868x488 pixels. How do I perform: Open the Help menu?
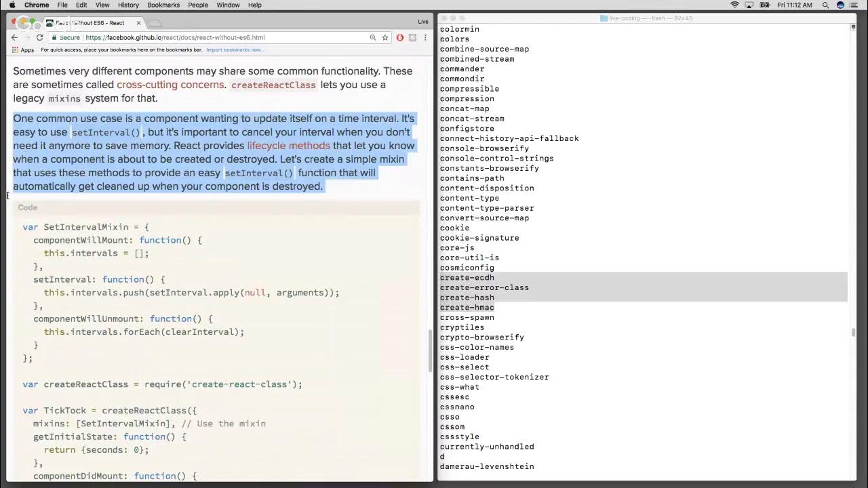254,5
